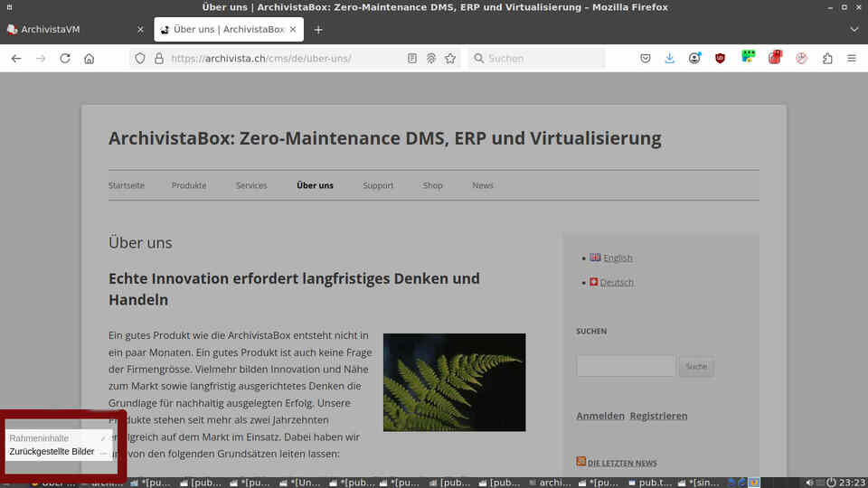This screenshot has width=868, height=488.
Task: Close the ArchivistaVM tab
Action: click(x=140, y=29)
